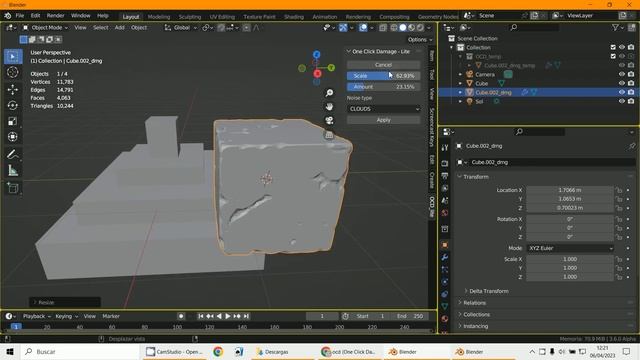Activate the Cursor tool
The image size is (640, 360).
click(x=13, y=72)
